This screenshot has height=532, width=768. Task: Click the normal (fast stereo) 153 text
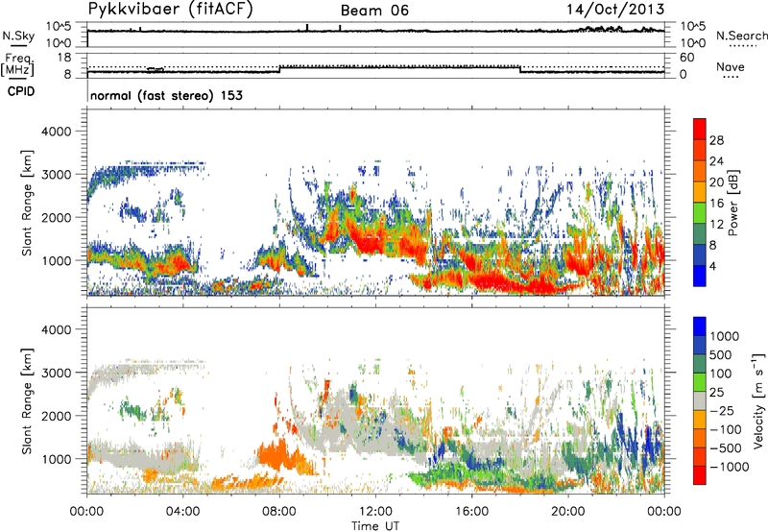(166, 95)
